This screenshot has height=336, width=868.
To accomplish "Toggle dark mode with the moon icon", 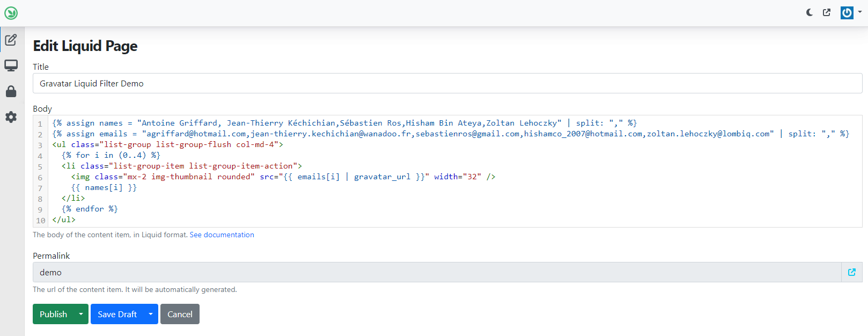I will pos(810,12).
